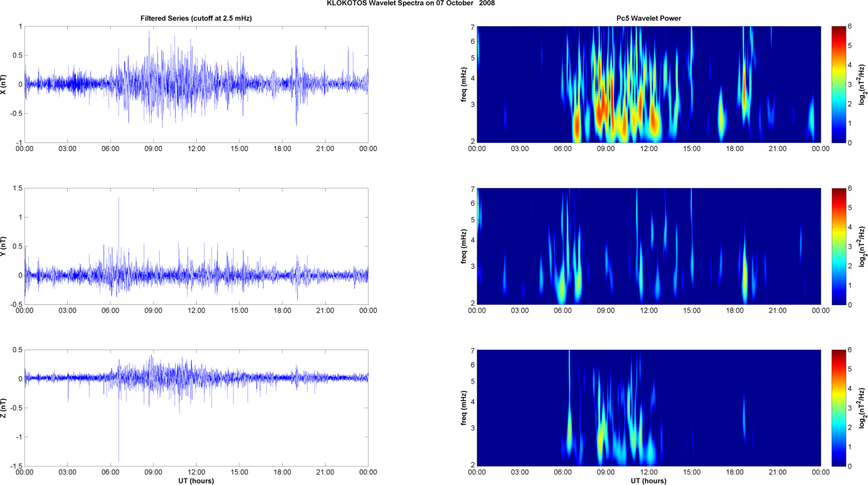868x485 pixels.
Task: Click the 18:00 tick under the Y series plot
Action: click(x=282, y=311)
